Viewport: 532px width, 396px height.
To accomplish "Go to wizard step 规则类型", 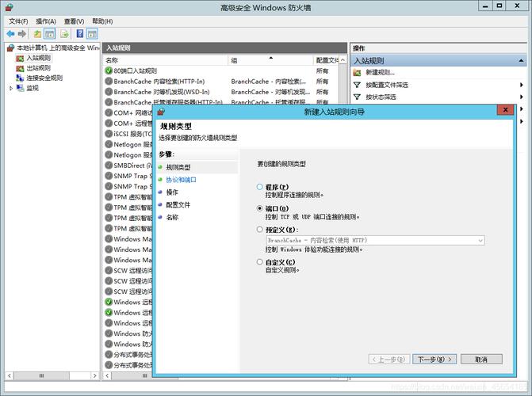I will point(178,167).
